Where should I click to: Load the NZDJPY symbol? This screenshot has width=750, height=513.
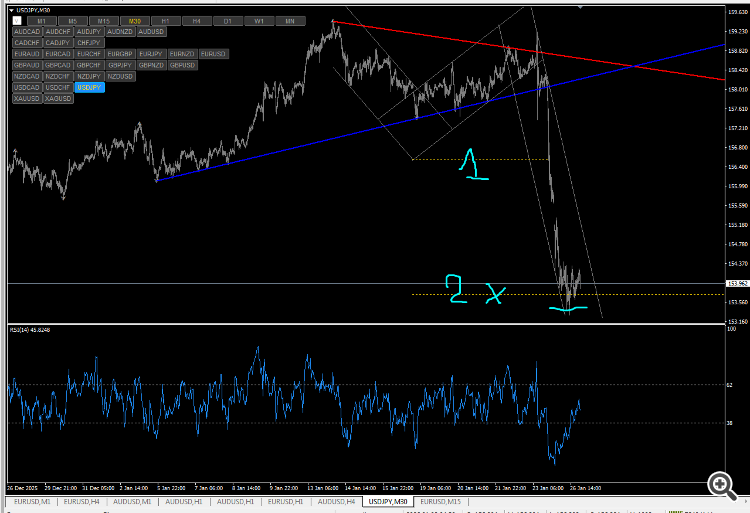(89, 76)
